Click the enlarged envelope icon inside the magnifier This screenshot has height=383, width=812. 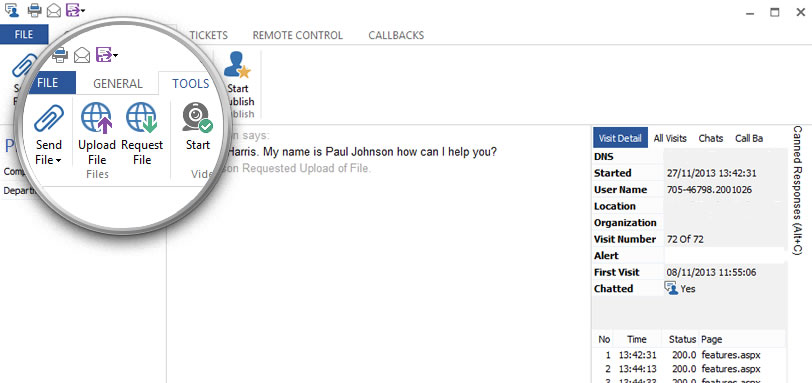[82, 55]
